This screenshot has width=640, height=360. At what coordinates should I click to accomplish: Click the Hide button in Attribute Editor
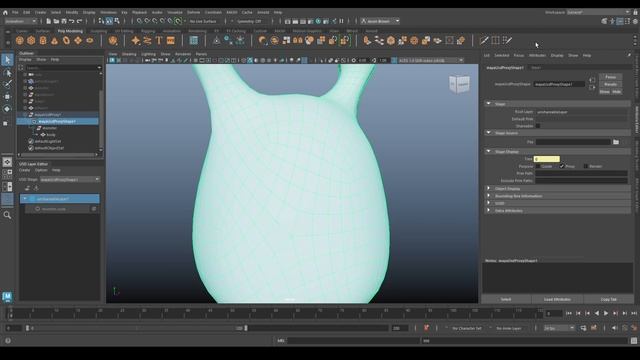(x=616, y=92)
